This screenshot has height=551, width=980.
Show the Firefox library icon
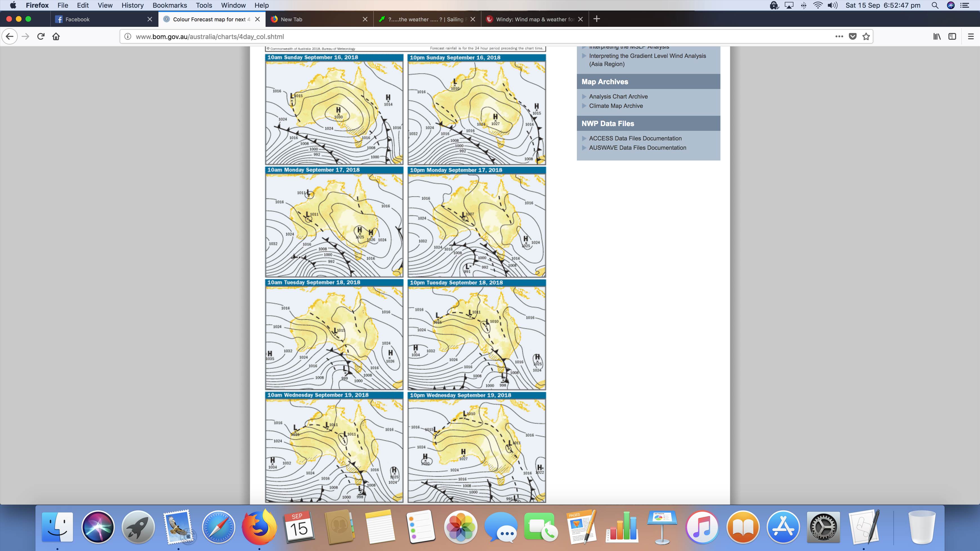[937, 37]
